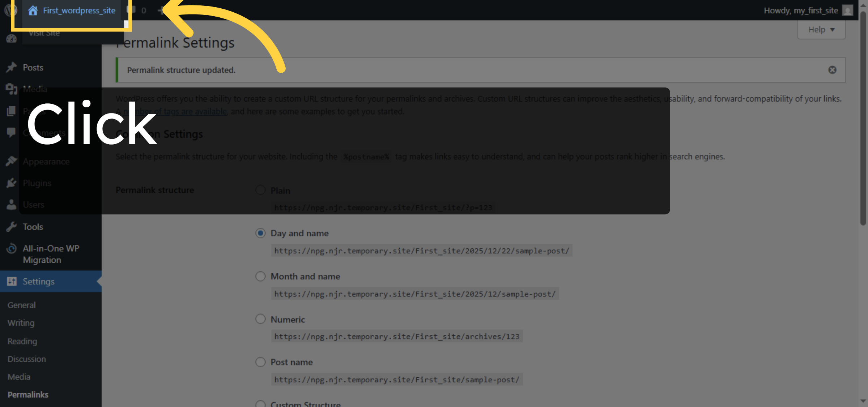Select the Plain permalink structure

click(260, 190)
